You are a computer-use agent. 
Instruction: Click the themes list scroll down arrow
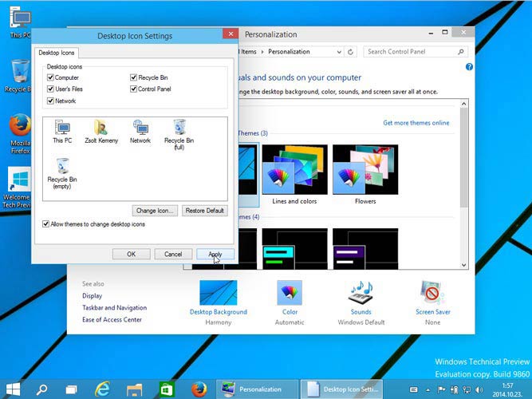[x=463, y=265]
